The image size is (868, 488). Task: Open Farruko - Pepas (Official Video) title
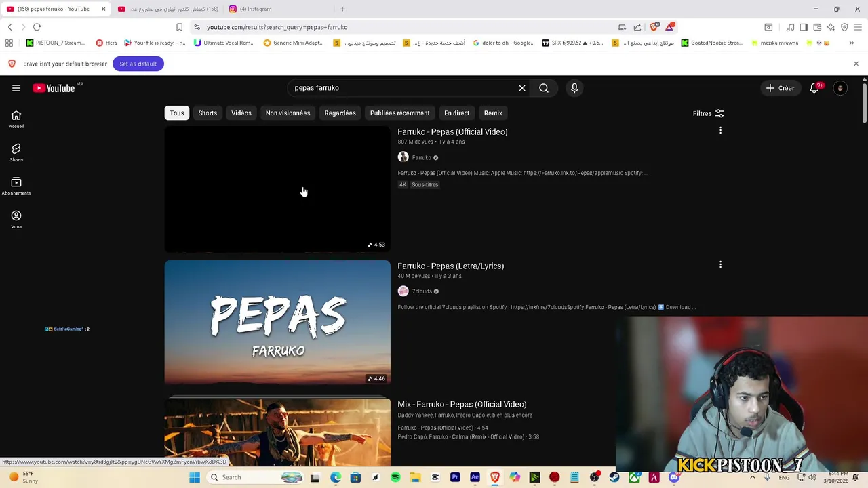(x=452, y=131)
